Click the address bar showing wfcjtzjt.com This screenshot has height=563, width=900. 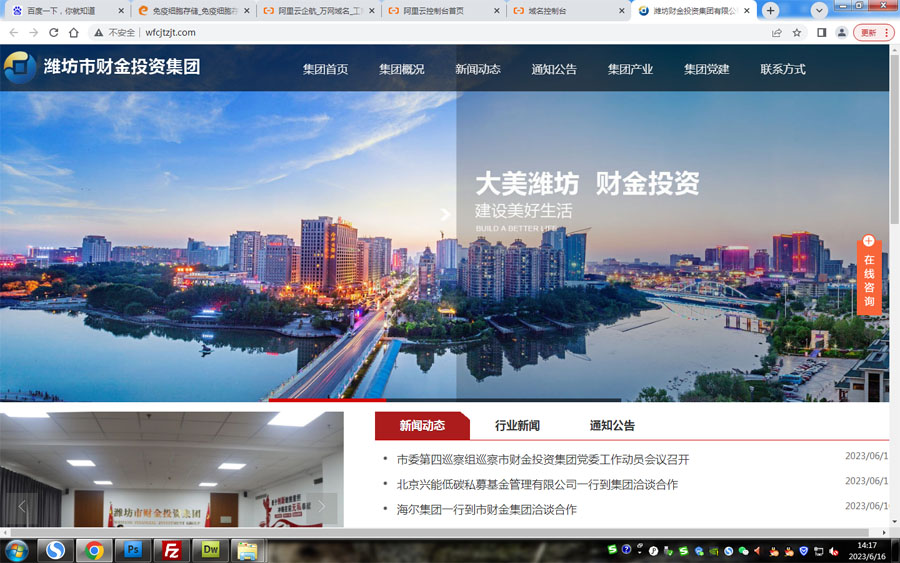tap(400, 32)
